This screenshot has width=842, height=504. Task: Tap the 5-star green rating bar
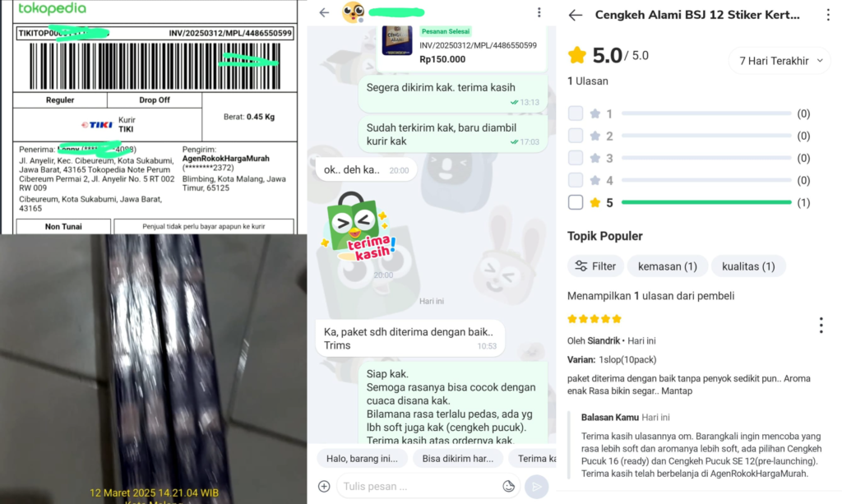tap(706, 202)
